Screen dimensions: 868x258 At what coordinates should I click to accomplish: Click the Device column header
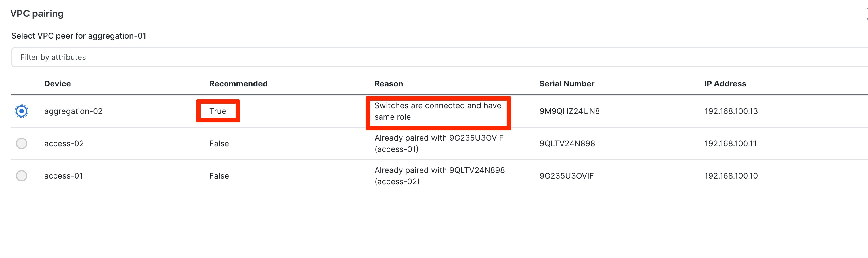pos(57,83)
